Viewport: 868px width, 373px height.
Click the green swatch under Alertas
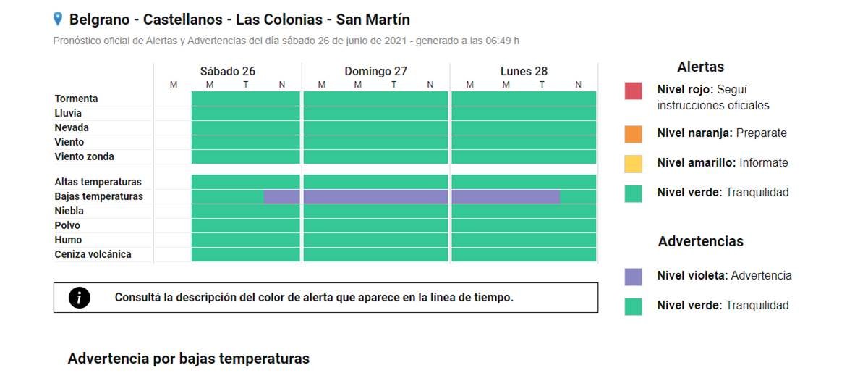pos(633,193)
